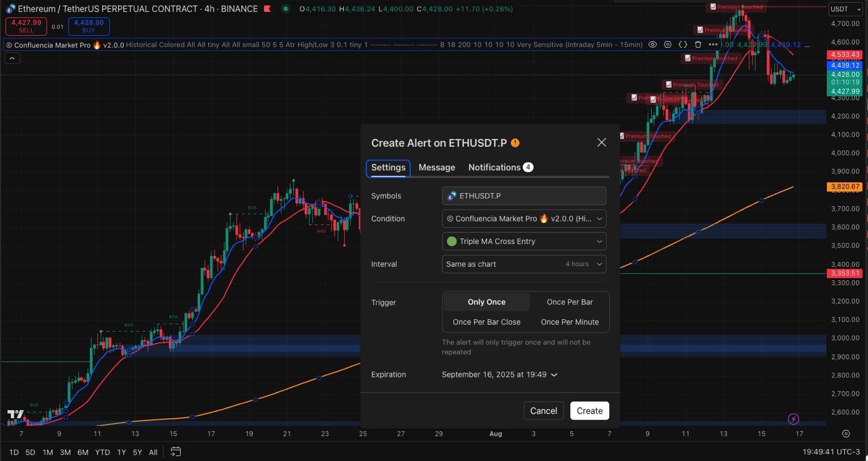Viewport: 868px width, 461px height.
Task: Select the Only Once trigger option
Action: (x=487, y=302)
